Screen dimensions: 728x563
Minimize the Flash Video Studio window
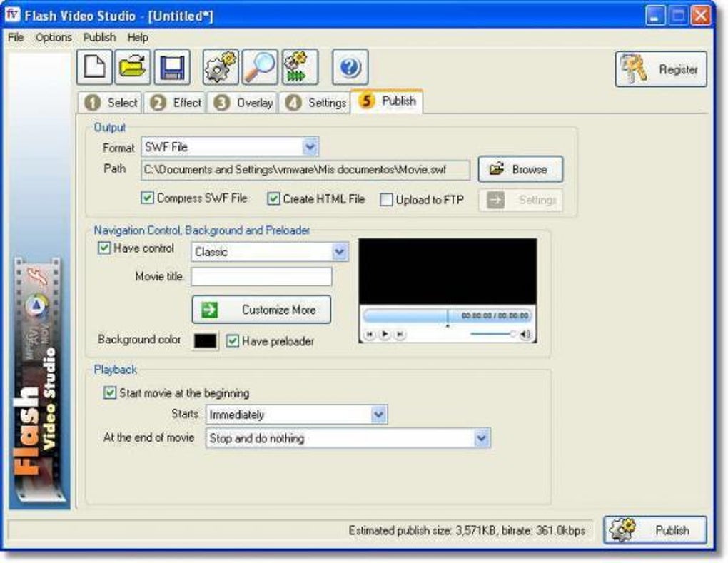655,16
